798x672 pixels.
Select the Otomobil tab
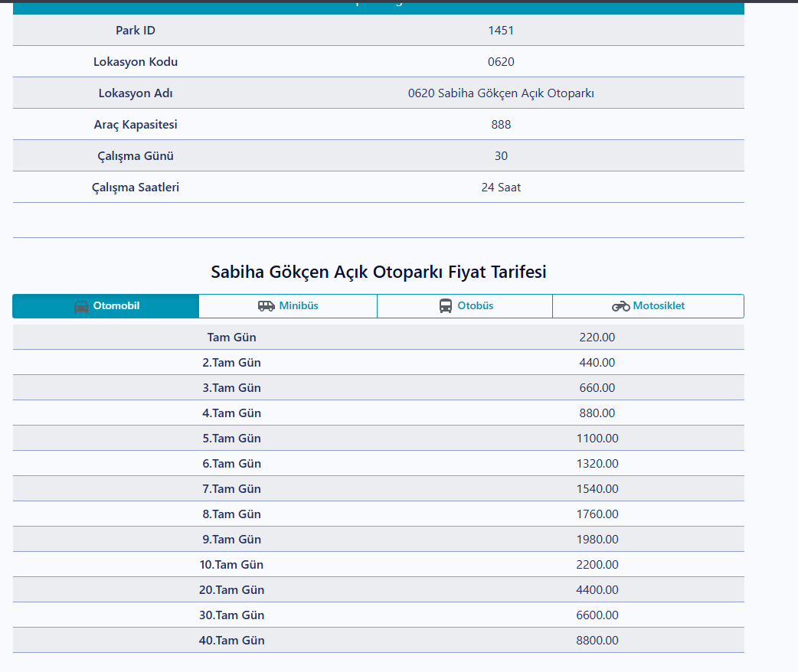coord(106,305)
